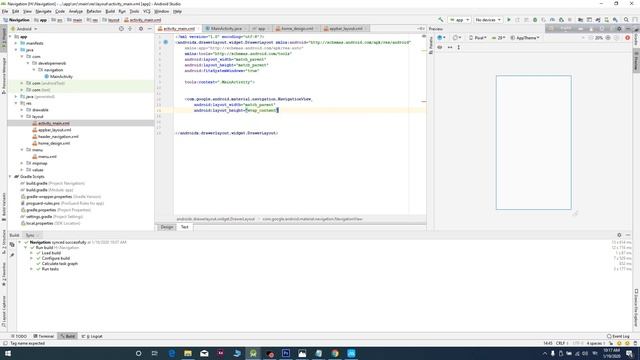Open Build panel settings gear

coord(619,235)
